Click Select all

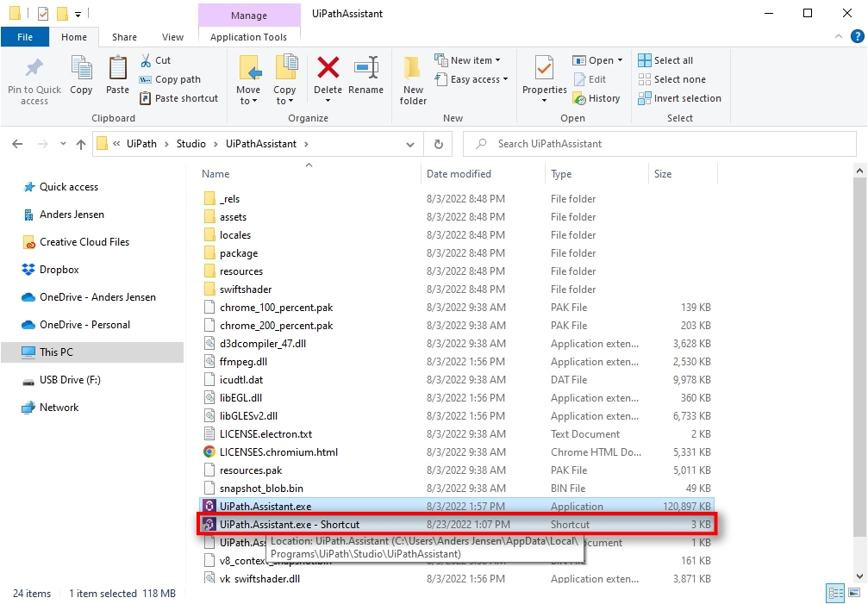[665, 60]
